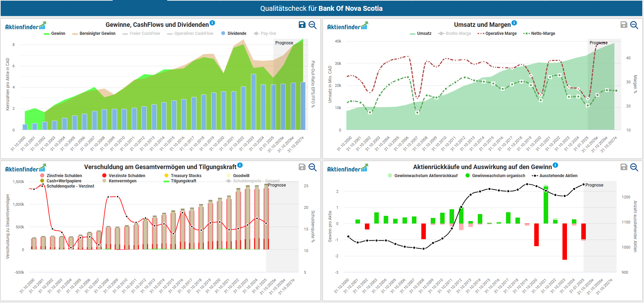Show info for Gewinne, CashFlows und Dividenden
This screenshot has width=644, height=303.
(x=212, y=23)
